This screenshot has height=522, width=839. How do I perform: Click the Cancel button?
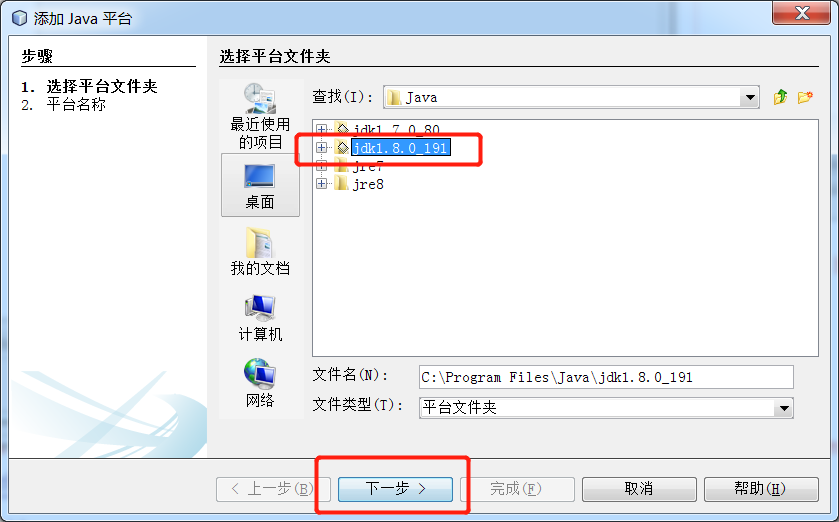coord(639,489)
